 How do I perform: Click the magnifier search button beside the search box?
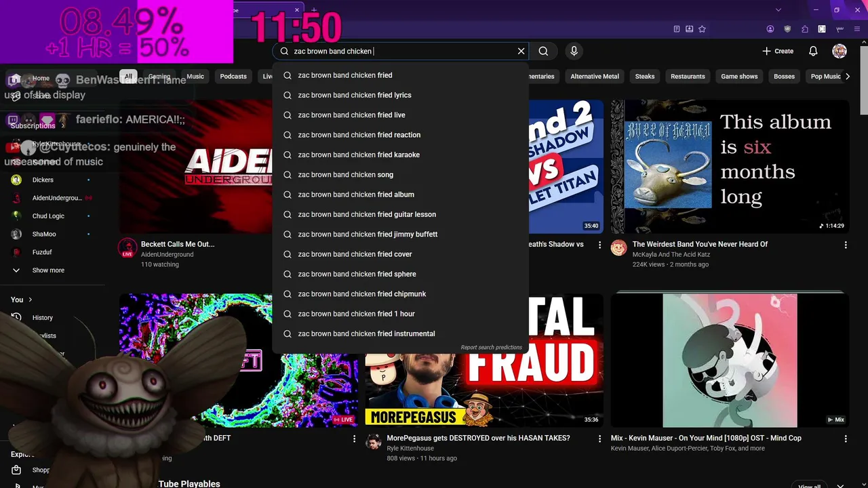coord(543,51)
